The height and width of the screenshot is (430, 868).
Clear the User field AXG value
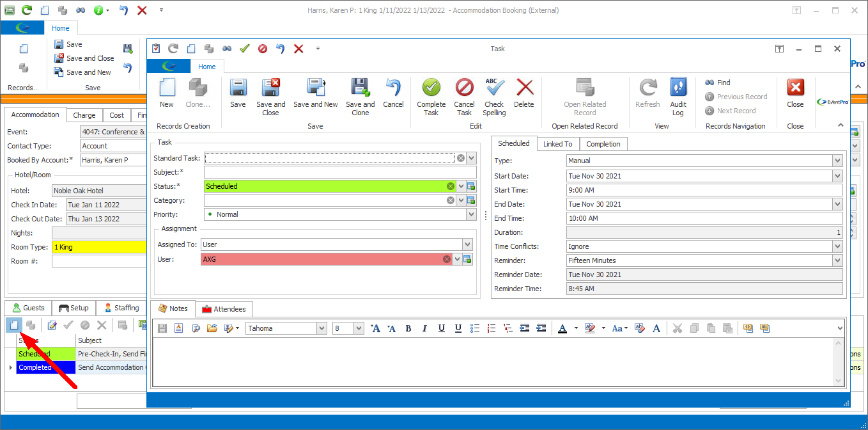click(446, 259)
